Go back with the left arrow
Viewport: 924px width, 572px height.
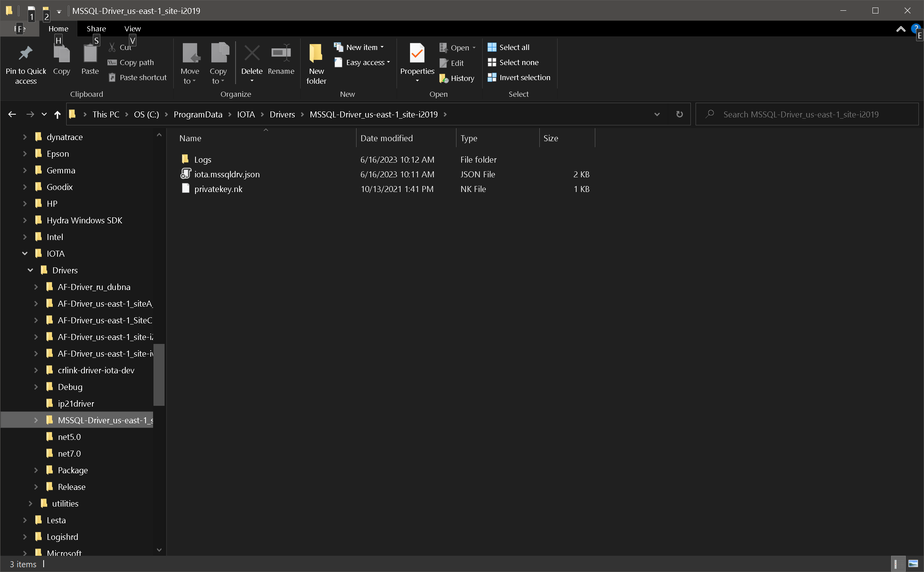pos(12,114)
